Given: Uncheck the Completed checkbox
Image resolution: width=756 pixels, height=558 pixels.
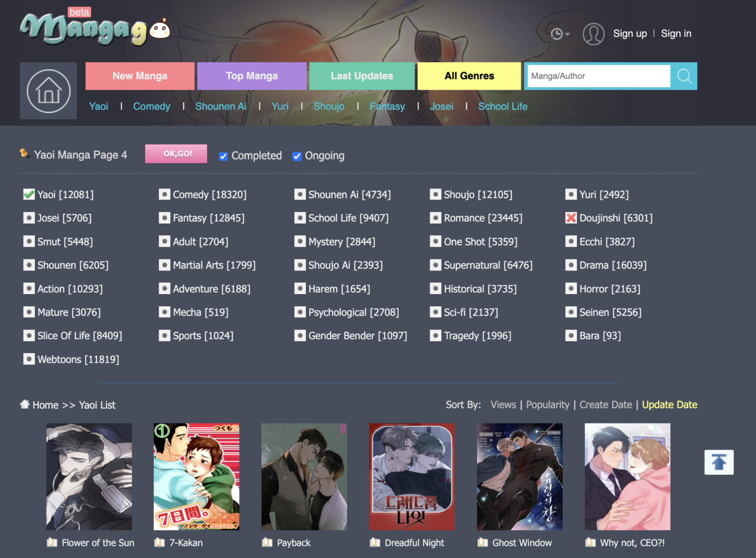Looking at the screenshot, I should 223,156.
